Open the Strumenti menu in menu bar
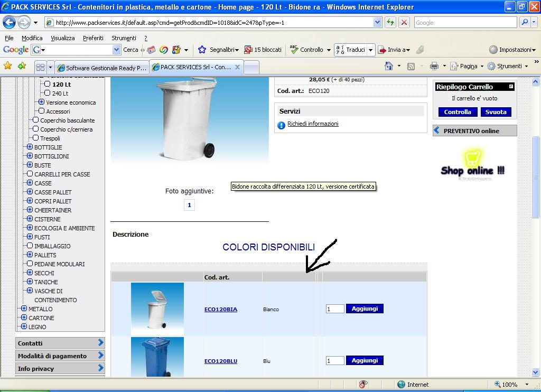 (124, 38)
